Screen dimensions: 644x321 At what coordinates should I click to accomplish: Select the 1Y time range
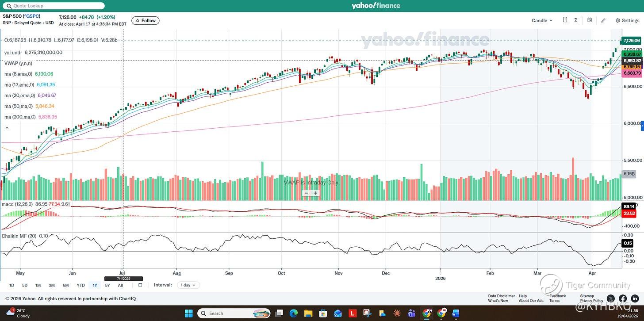(x=95, y=285)
